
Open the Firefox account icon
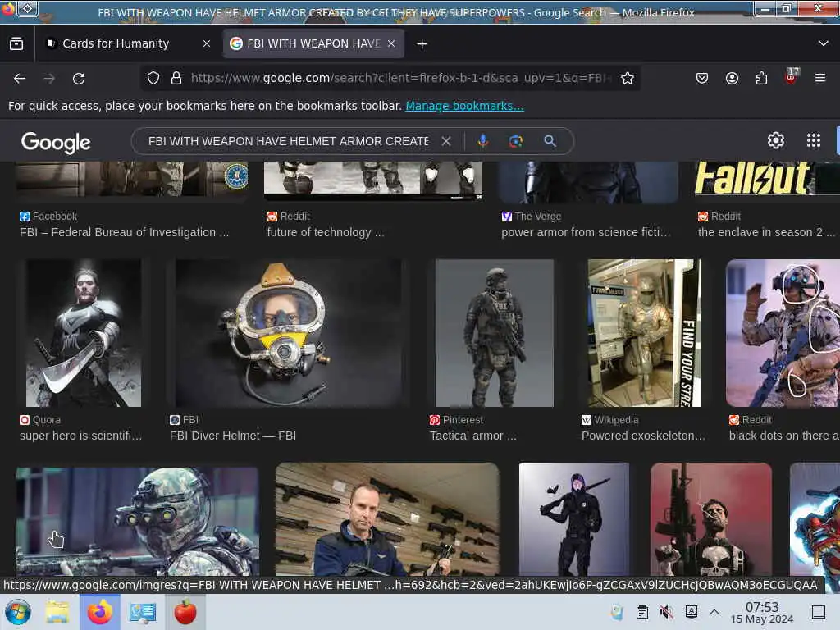732,78
